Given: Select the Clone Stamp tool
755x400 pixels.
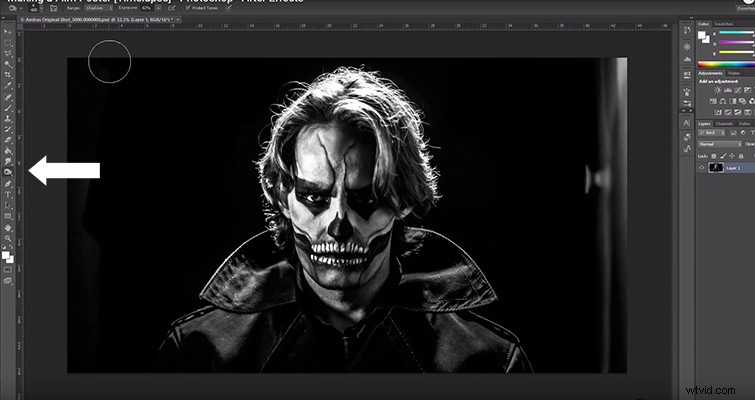Looking at the screenshot, I should coord(8,118).
